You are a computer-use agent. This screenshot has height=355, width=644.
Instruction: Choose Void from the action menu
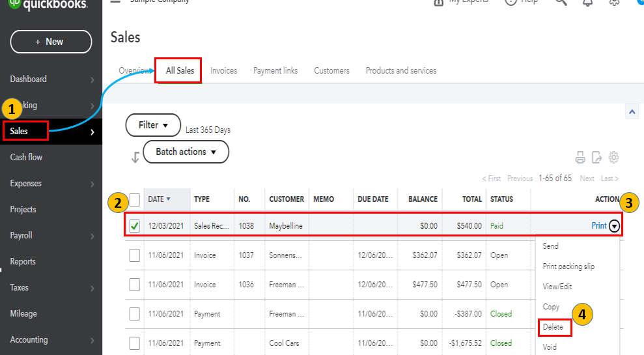(x=550, y=347)
